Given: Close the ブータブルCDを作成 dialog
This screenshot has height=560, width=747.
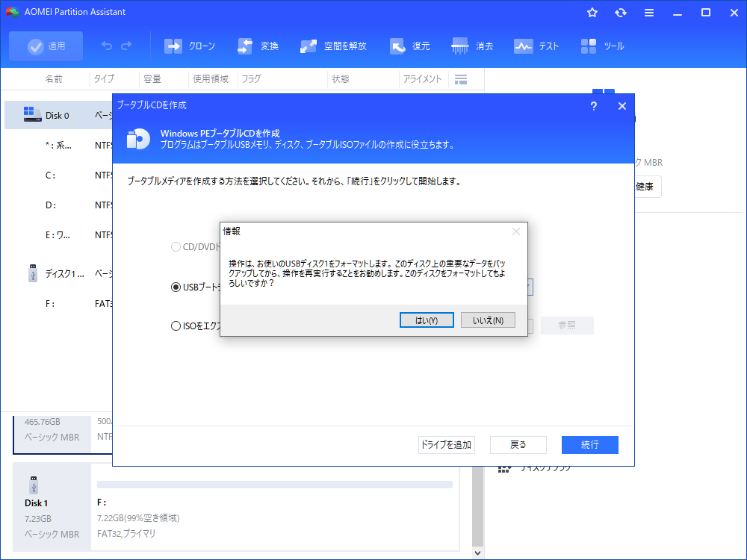Looking at the screenshot, I should (x=622, y=106).
